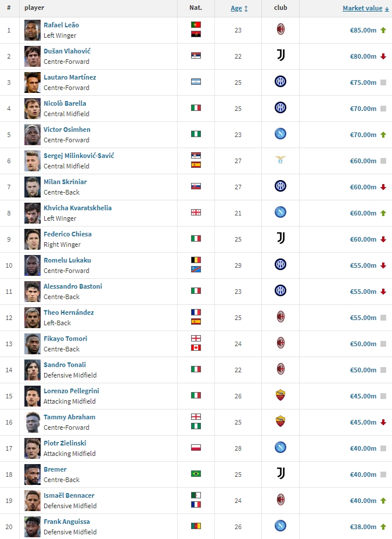Viewport: 392px width, 539px height.
Task: Click the Nat. column header
Action: 196,8
